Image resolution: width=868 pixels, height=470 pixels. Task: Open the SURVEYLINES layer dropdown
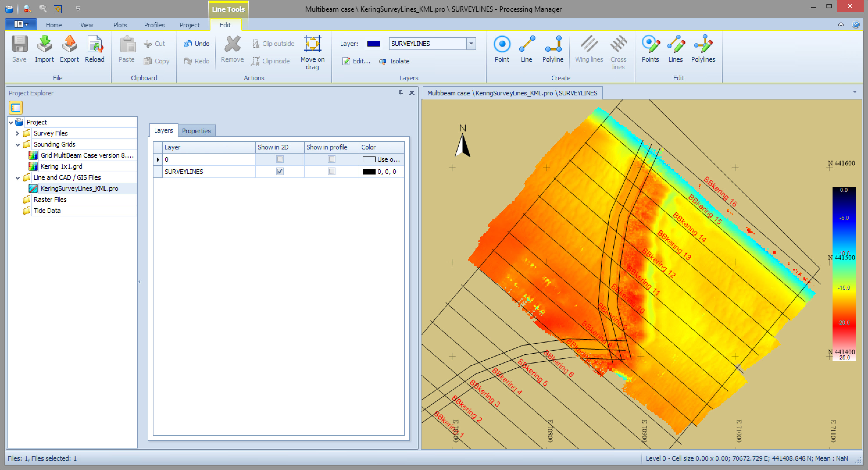pos(471,44)
